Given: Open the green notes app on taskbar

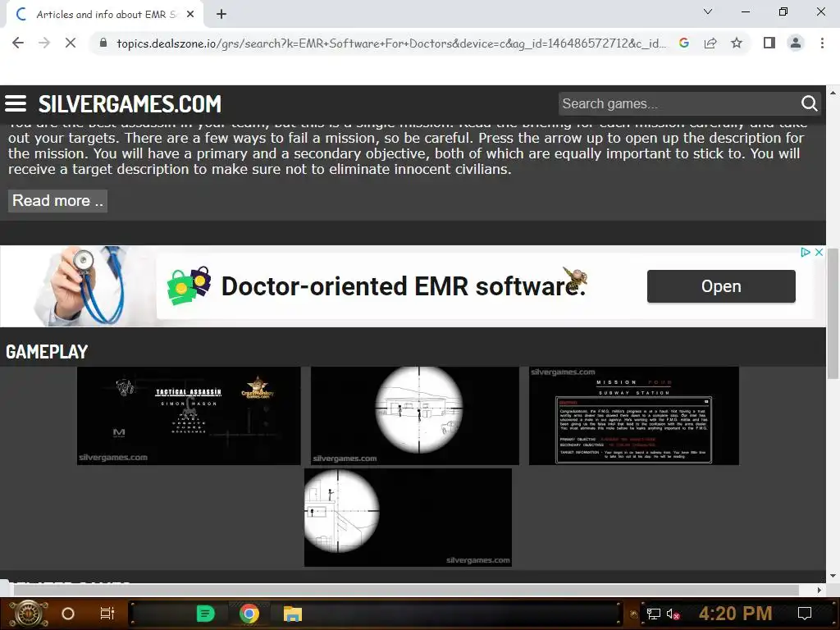Looking at the screenshot, I should pyautogui.click(x=206, y=614).
